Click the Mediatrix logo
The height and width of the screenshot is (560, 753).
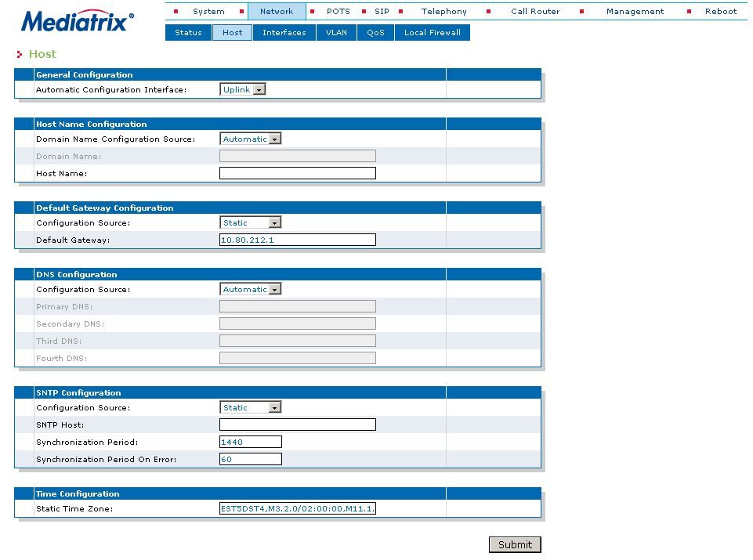point(78,20)
